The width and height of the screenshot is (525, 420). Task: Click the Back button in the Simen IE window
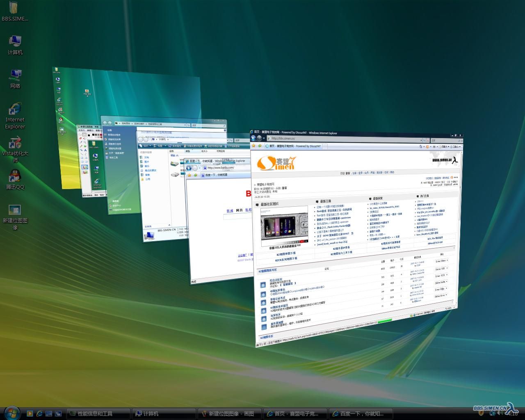(253, 138)
